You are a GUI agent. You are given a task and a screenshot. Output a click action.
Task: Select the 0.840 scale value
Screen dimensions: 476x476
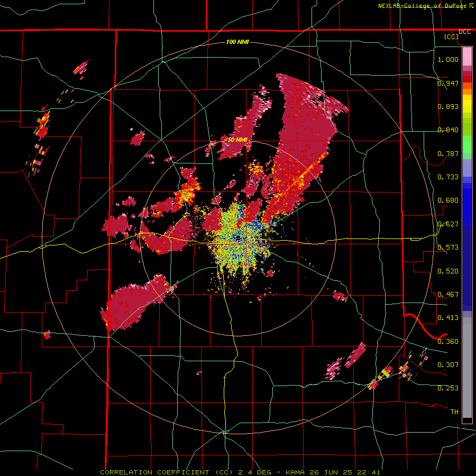point(448,130)
